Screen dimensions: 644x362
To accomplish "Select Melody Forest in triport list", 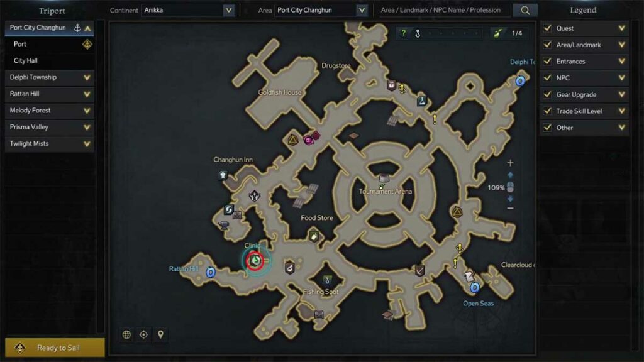I will tap(49, 111).
